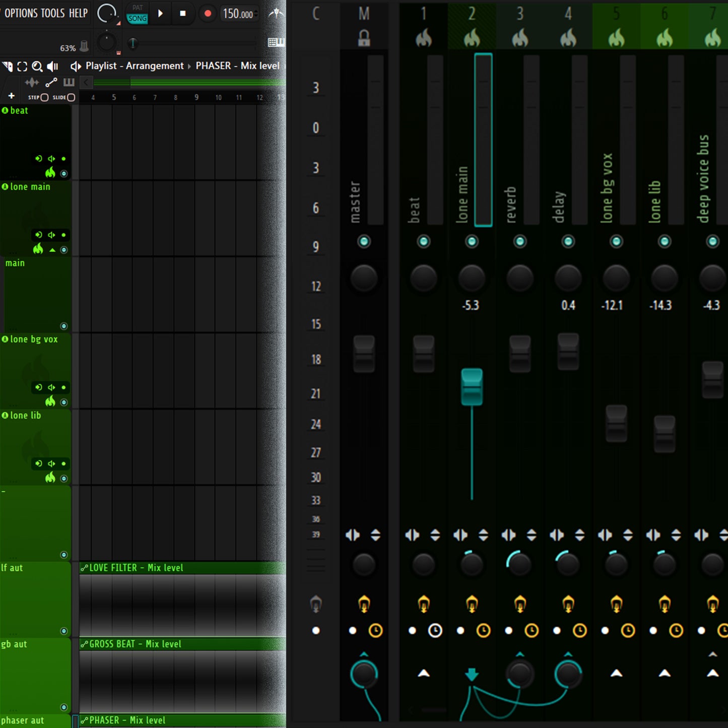Open the flame icon on beat track
The image size is (728, 728).
(x=50, y=173)
